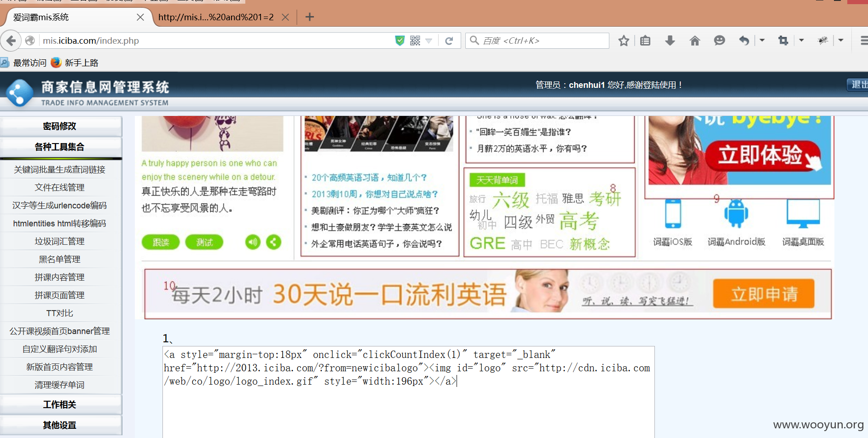Click the 词霸iOS版 phone icon
Image resolution: width=868 pixels, height=438 pixels.
(x=673, y=213)
